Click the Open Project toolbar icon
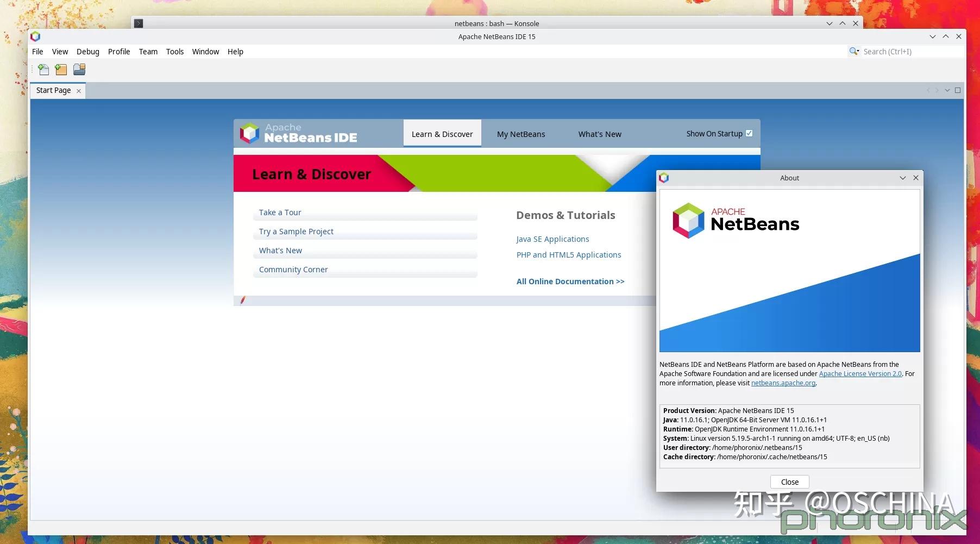 tap(79, 69)
